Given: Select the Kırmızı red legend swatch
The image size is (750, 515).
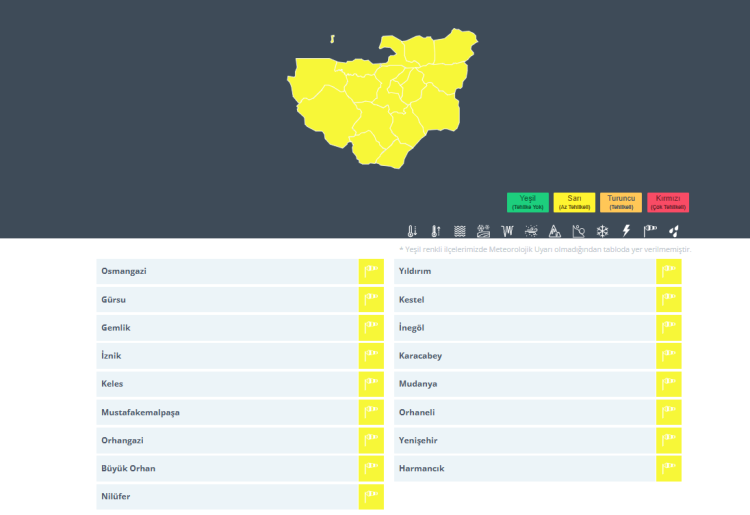Looking at the screenshot, I should 667,202.
